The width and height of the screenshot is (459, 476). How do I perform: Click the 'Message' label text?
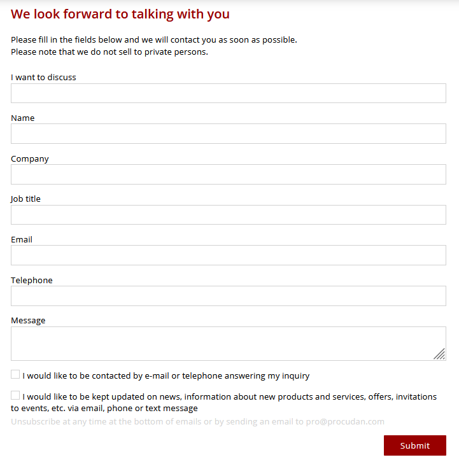click(x=28, y=321)
